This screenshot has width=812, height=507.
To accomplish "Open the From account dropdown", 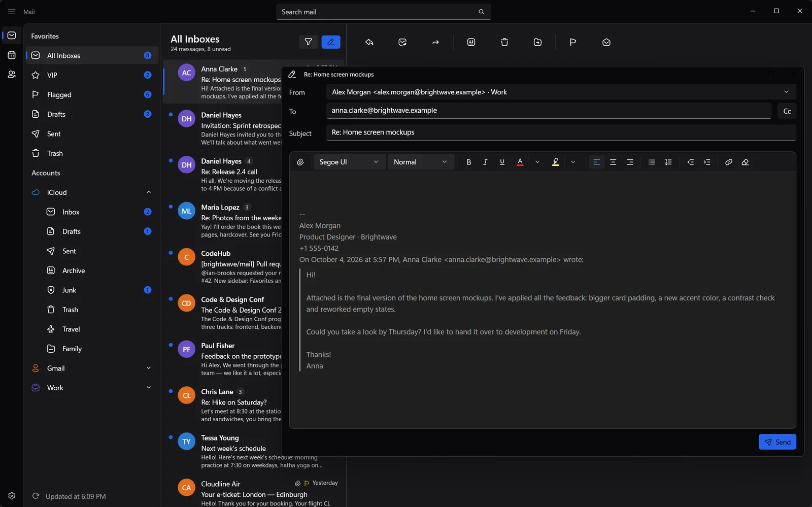I will 561,92.
